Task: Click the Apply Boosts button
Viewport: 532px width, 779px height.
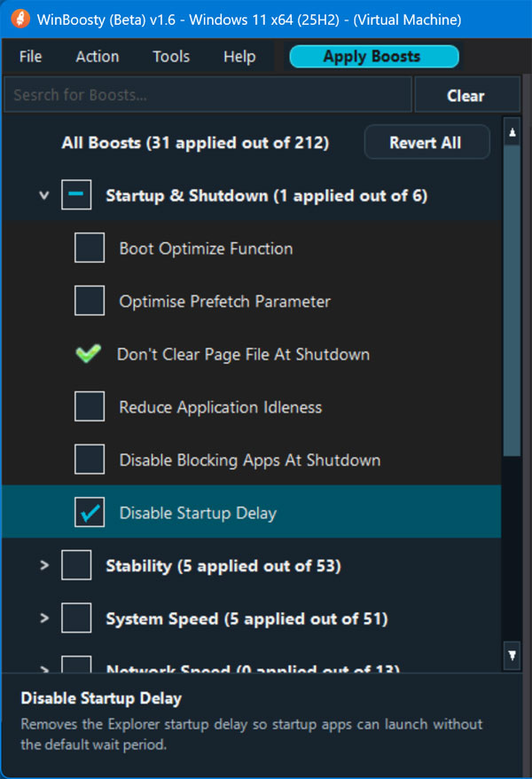Action: point(374,56)
